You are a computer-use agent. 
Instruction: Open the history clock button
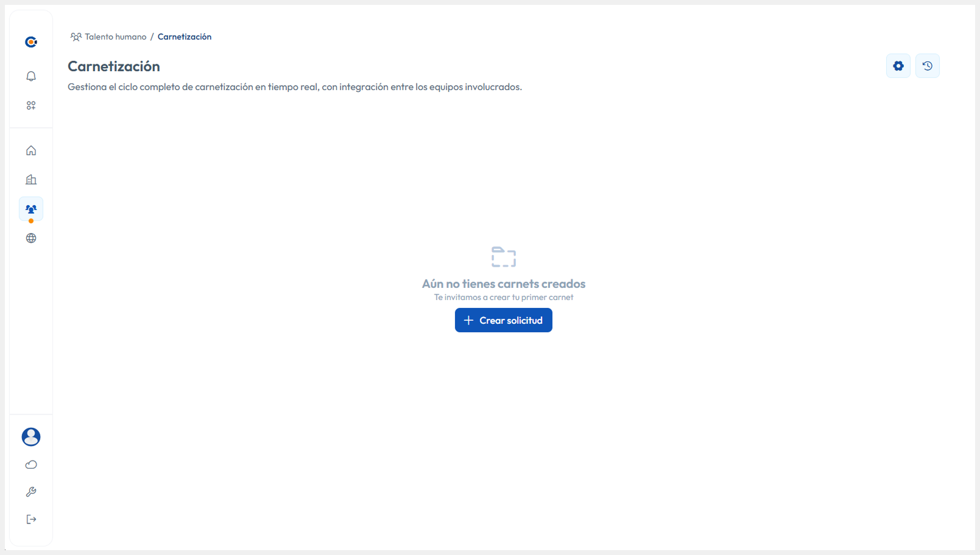pos(928,66)
